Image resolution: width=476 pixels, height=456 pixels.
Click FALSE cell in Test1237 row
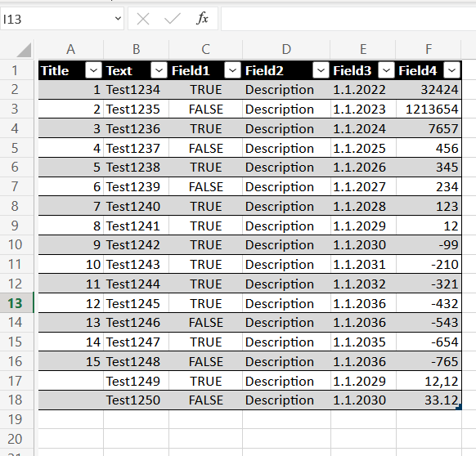click(206, 149)
